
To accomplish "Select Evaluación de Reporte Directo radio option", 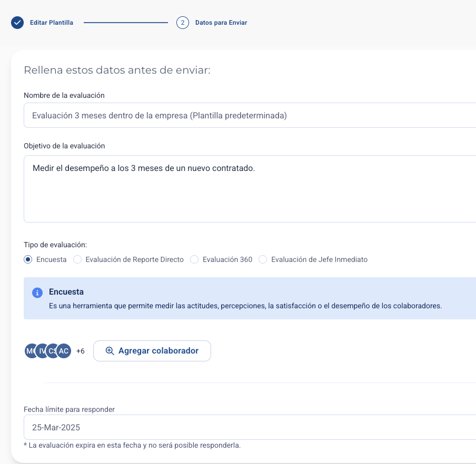I will tap(77, 259).
